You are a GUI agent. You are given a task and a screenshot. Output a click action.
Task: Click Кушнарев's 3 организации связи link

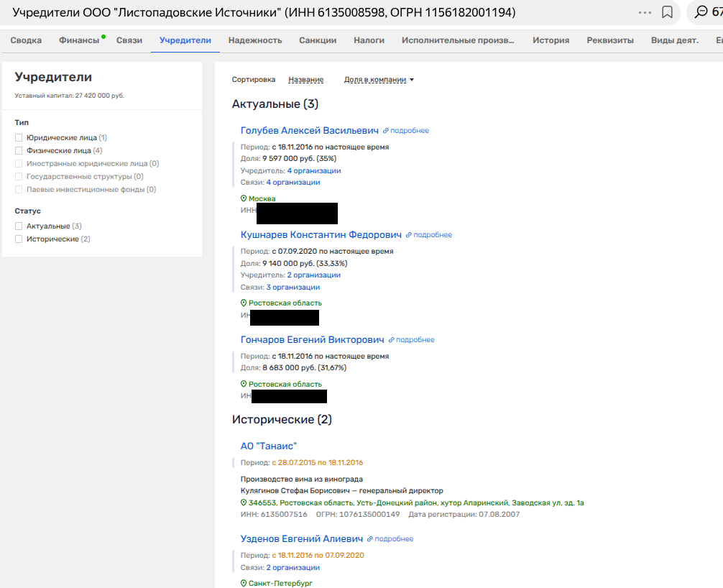(293, 287)
